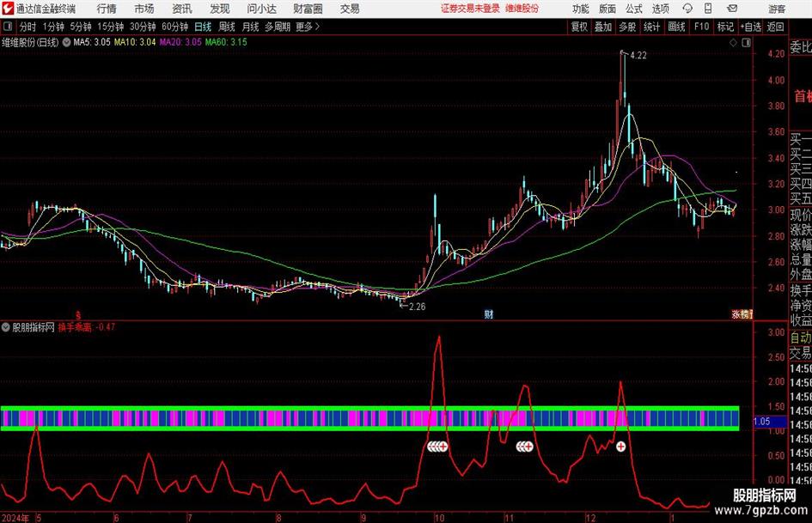Switch to 60分钟 period tab

174,27
